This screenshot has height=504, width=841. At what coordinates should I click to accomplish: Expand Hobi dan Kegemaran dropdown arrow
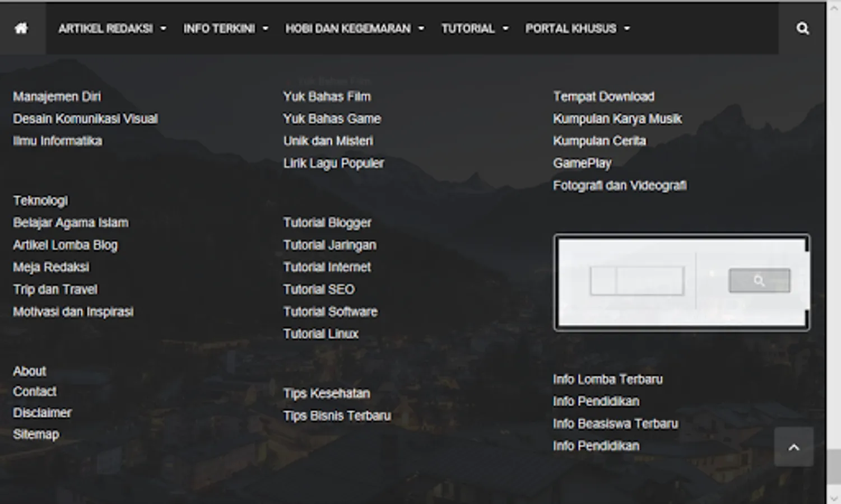coord(421,29)
